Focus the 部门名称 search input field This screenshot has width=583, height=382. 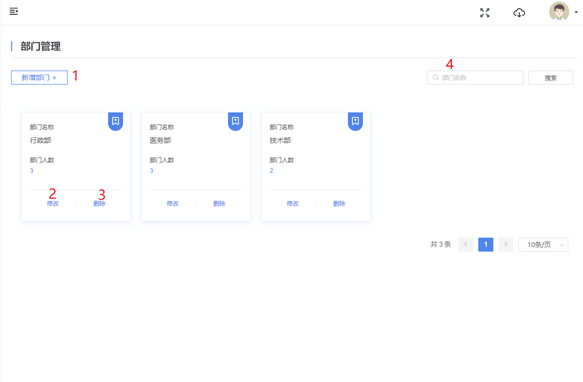pyautogui.click(x=475, y=78)
